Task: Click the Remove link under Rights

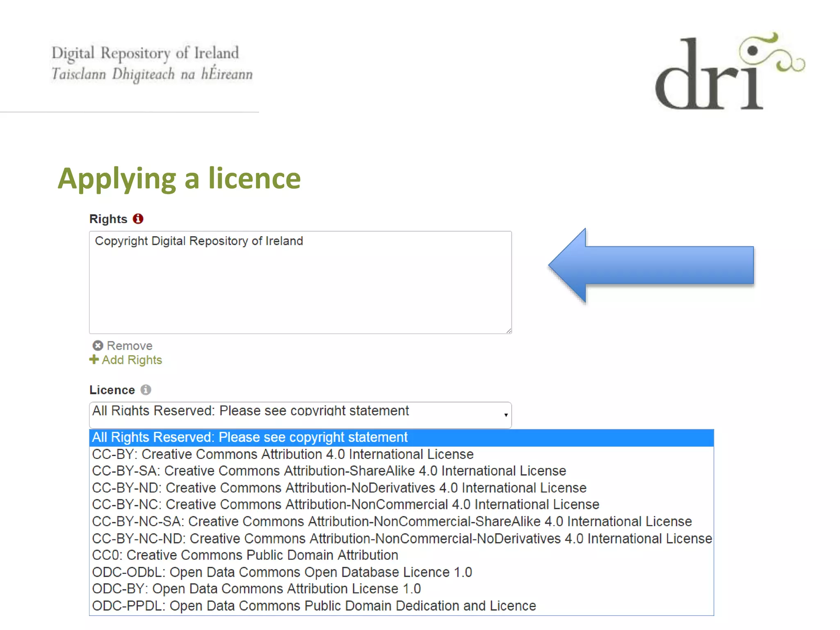Action: click(x=130, y=346)
